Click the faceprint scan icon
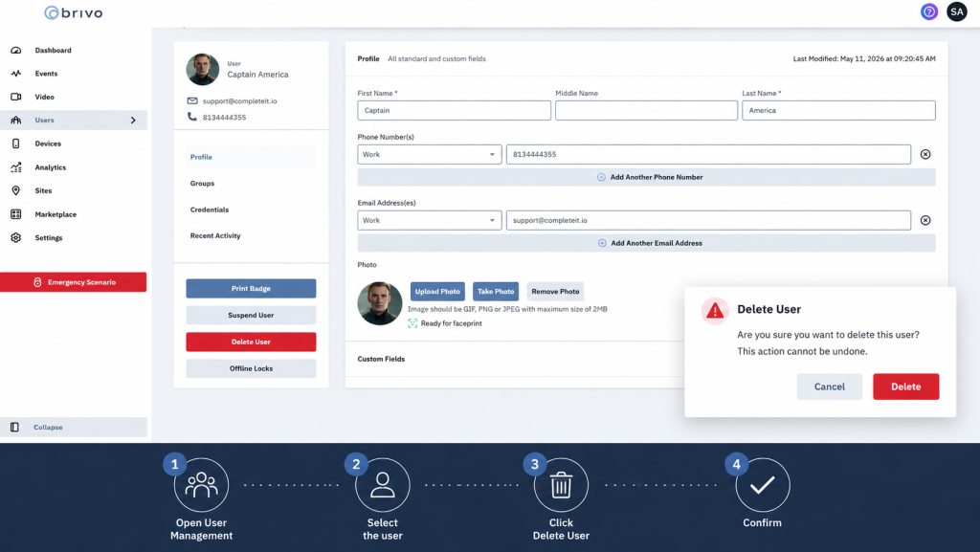 pos(412,323)
